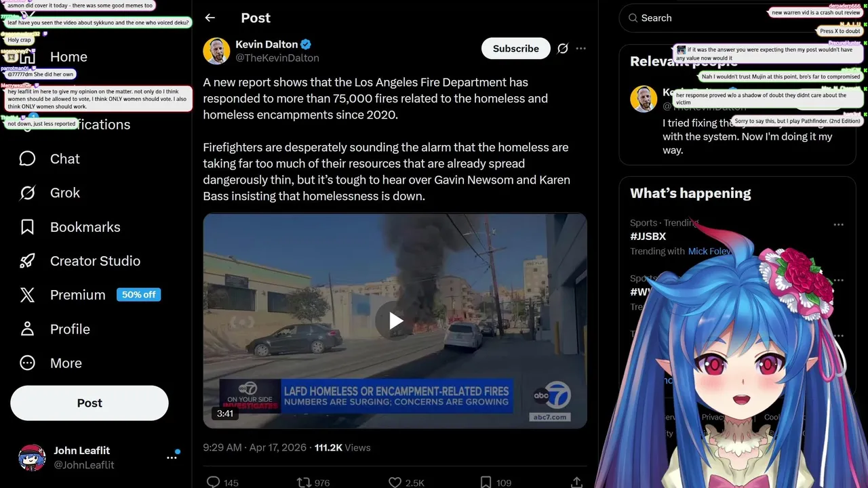Open John Leaflit account switcher dots
Viewport: 868px width, 488px height.
[x=172, y=457]
